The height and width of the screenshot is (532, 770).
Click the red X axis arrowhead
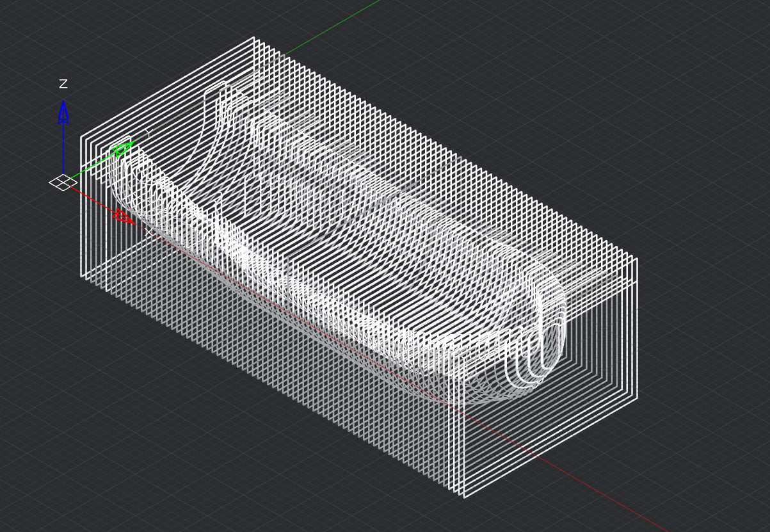pyautogui.click(x=123, y=217)
